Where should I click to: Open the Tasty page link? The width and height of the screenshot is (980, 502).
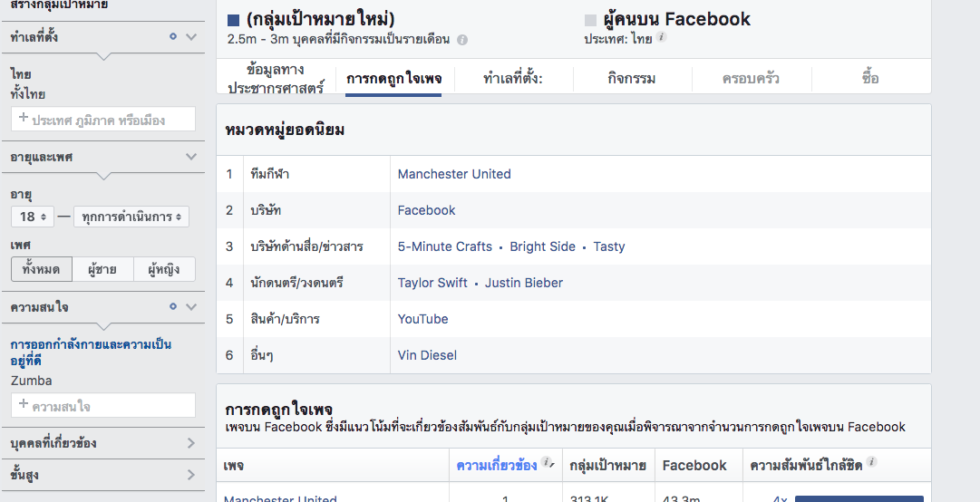[608, 246]
